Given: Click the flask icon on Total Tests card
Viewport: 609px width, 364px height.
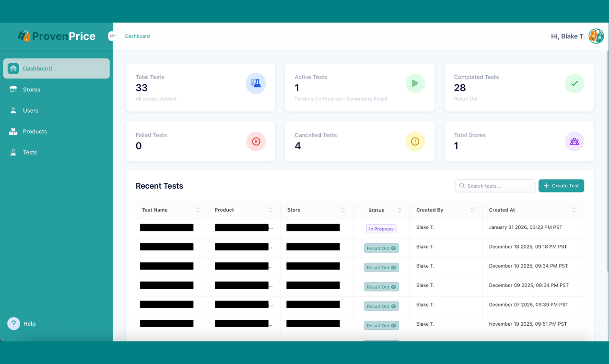Looking at the screenshot, I should 256,83.
